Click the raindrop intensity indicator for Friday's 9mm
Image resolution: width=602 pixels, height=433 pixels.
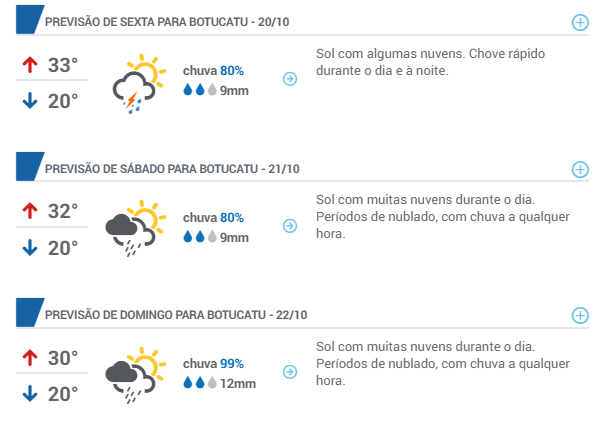[x=200, y=90]
